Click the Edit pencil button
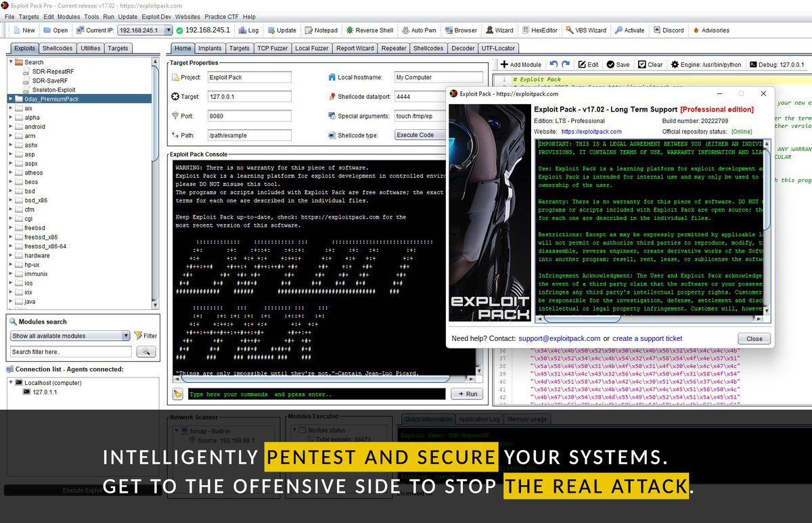 (x=587, y=64)
